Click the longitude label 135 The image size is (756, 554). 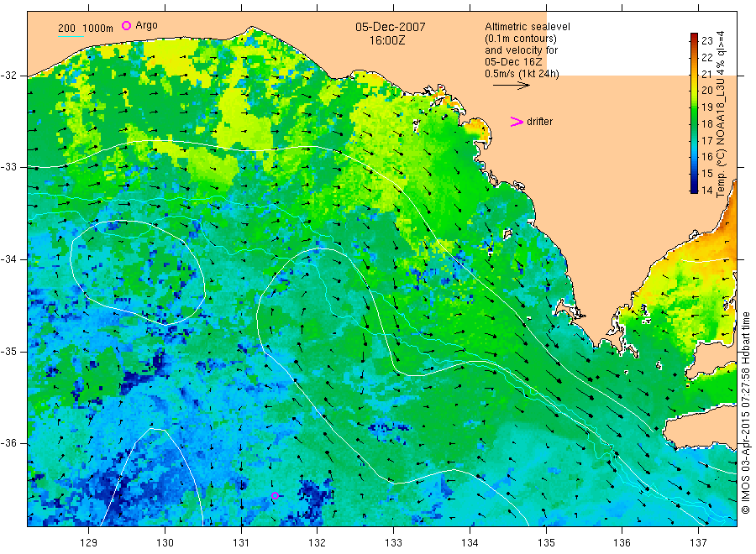click(546, 542)
